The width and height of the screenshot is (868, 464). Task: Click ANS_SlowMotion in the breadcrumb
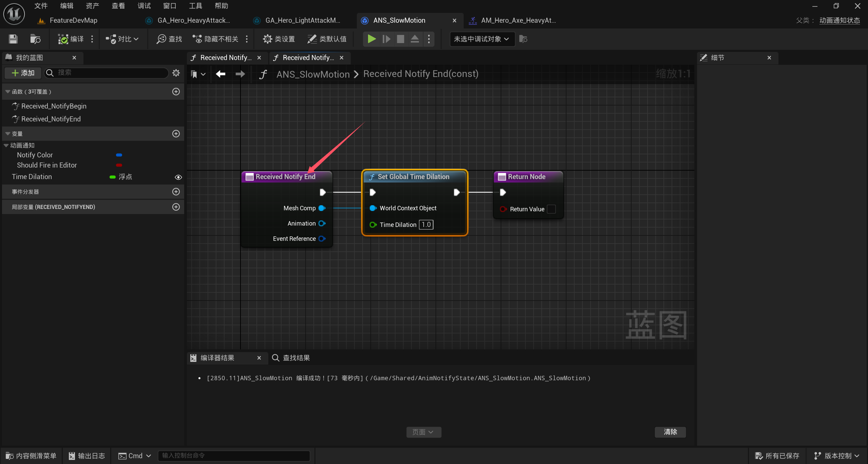pos(313,74)
